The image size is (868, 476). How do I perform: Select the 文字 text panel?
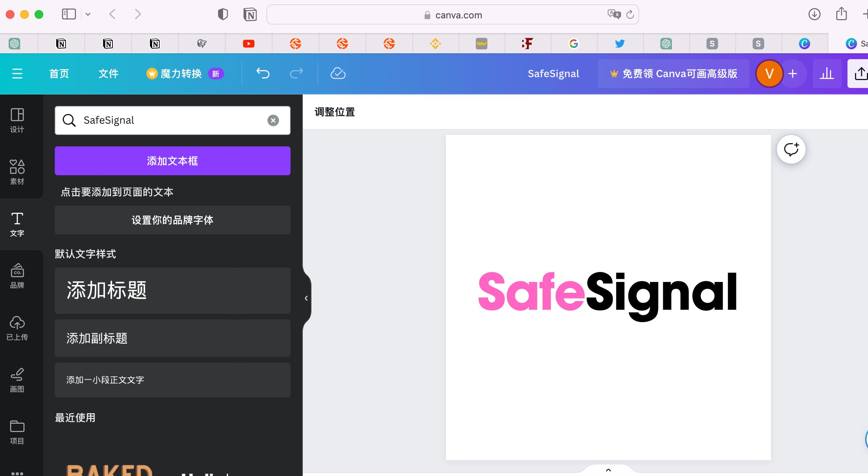[x=17, y=224]
